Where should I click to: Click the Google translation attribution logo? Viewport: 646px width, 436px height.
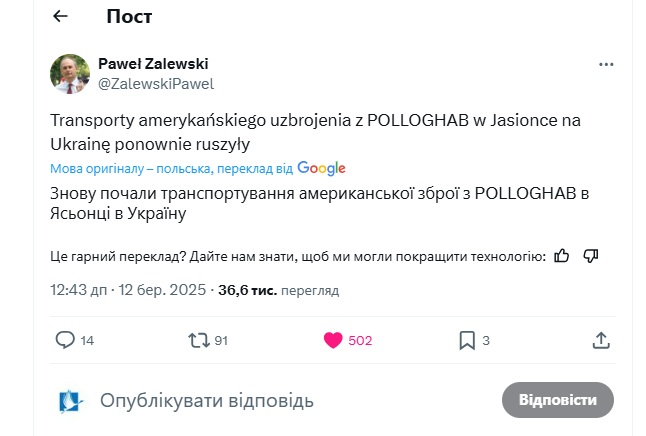point(321,168)
